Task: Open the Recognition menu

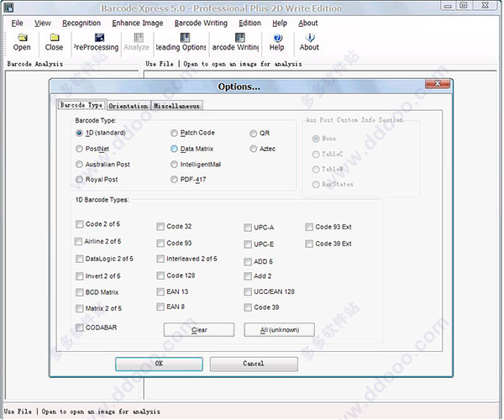Action: click(81, 24)
